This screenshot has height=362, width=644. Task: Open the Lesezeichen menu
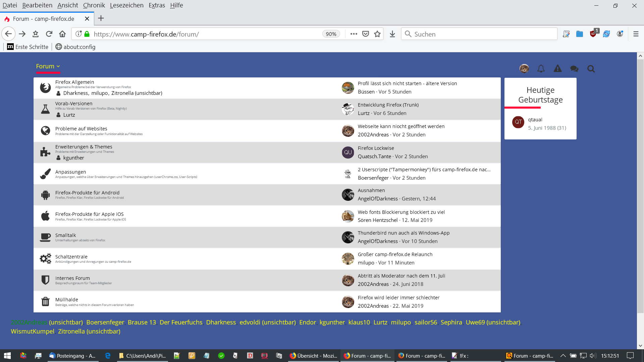[x=126, y=5]
